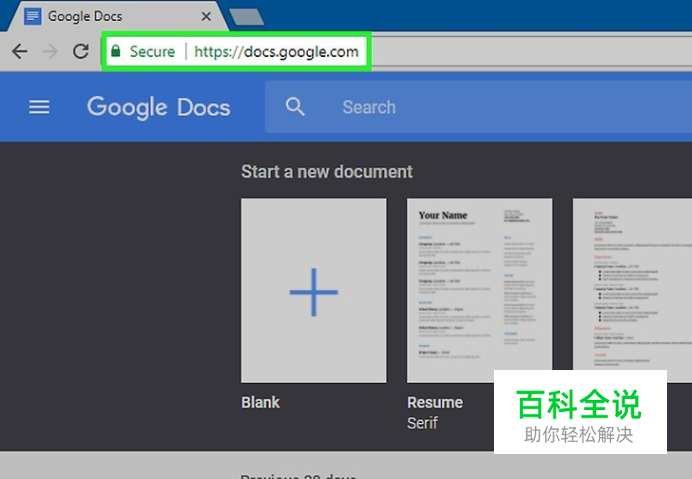The width and height of the screenshot is (692, 479).
Task: Open the Resume Serif template thumbnail
Action: click(479, 290)
